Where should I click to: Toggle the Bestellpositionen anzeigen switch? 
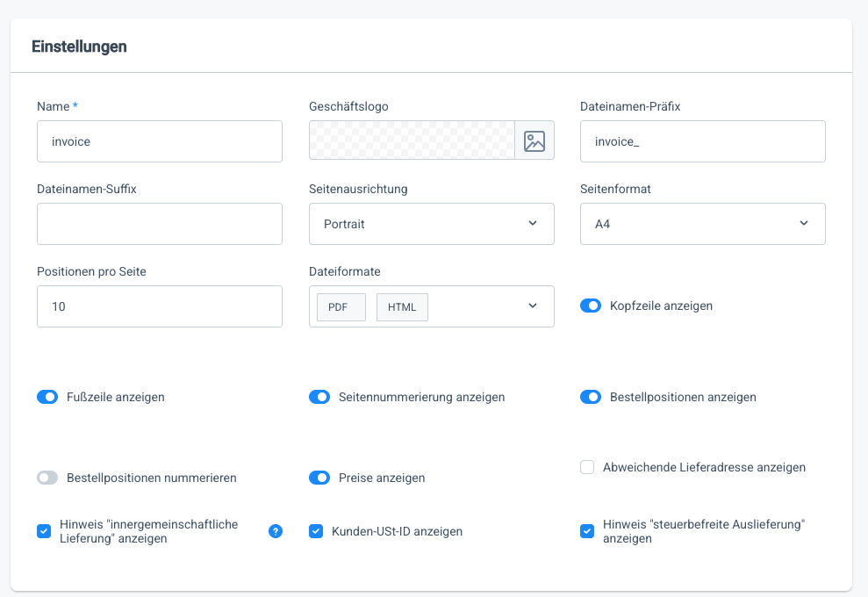coord(591,397)
